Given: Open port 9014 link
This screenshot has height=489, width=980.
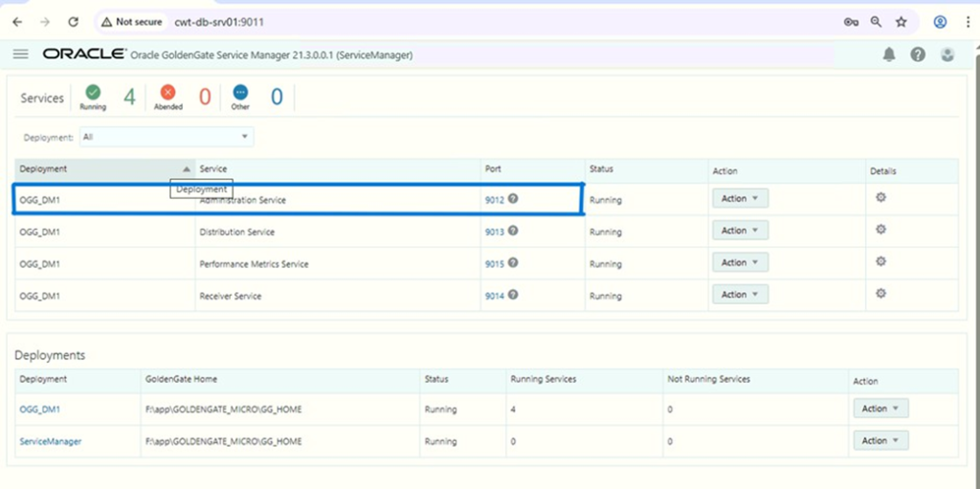Looking at the screenshot, I should (495, 297).
